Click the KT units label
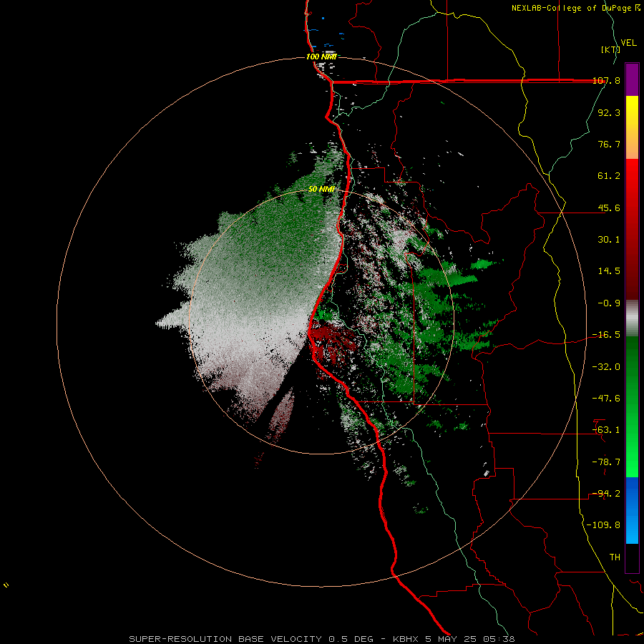 [x=611, y=49]
